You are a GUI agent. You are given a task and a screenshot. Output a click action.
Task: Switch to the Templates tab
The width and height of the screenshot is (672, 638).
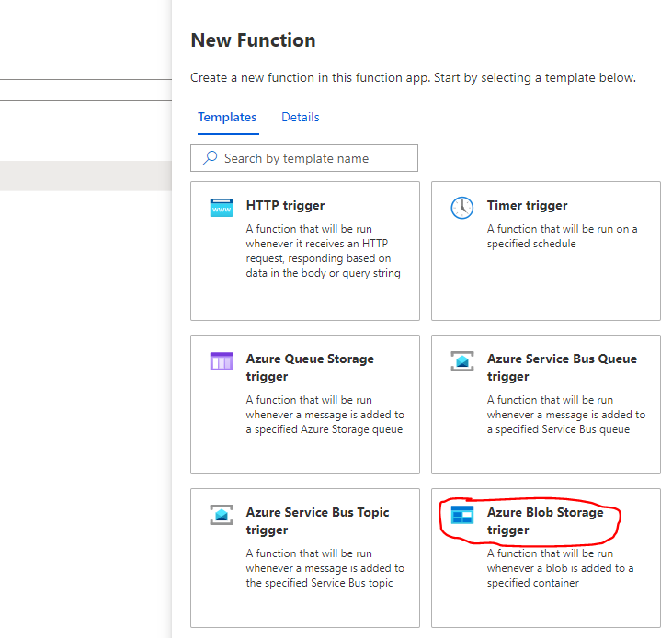point(227,117)
